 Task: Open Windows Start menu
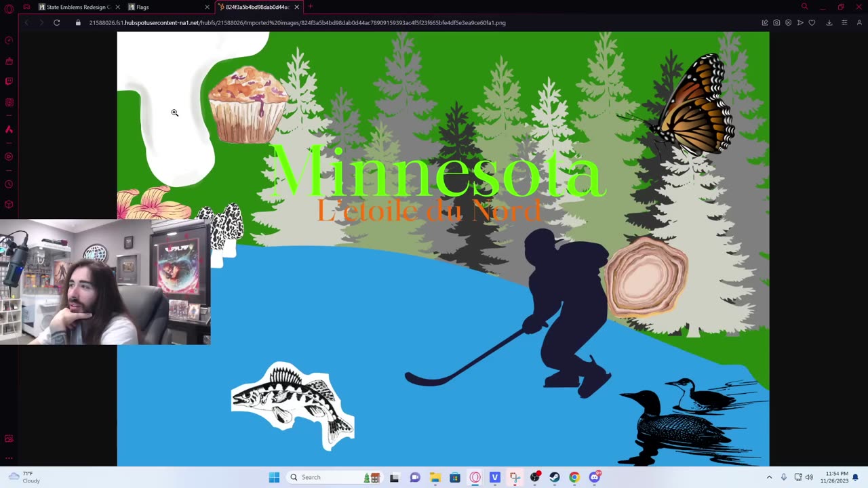pyautogui.click(x=274, y=477)
